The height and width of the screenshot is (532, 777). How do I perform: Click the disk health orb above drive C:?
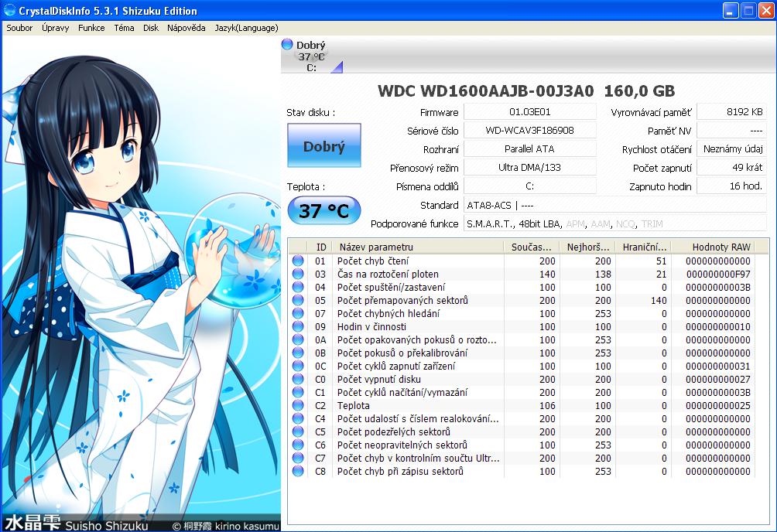coord(287,45)
